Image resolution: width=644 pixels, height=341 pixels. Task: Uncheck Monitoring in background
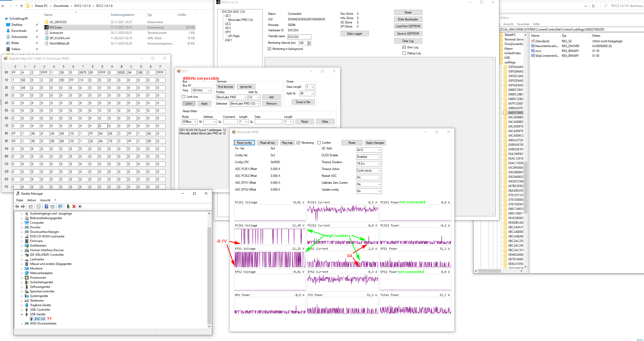click(269, 49)
